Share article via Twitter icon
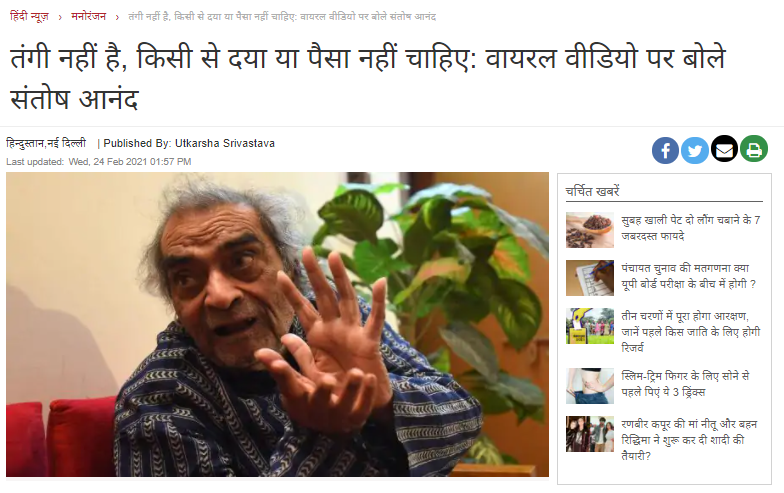Viewport: 784px width, 493px height. tap(694, 150)
